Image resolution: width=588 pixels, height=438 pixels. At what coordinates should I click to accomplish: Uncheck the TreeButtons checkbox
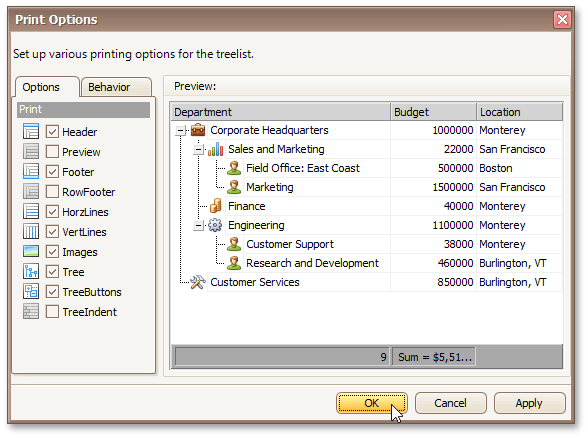tap(52, 292)
